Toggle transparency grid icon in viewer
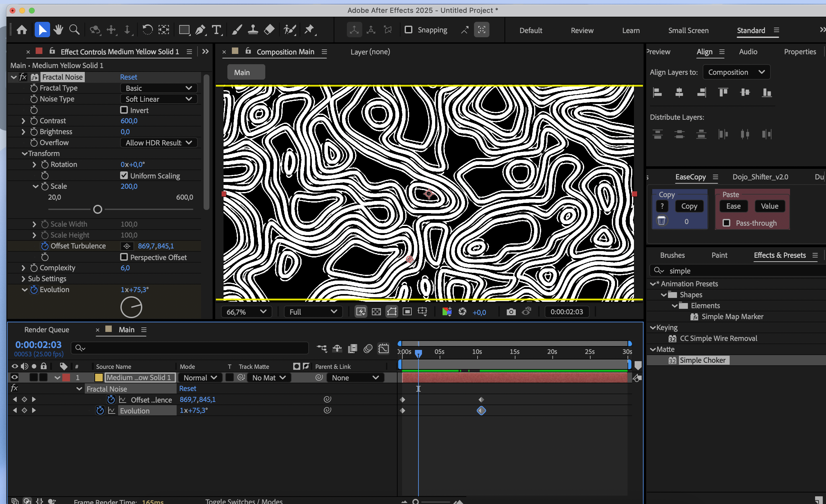Image resolution: width=826 pixels, height=504 pixels. coord(376,312)
